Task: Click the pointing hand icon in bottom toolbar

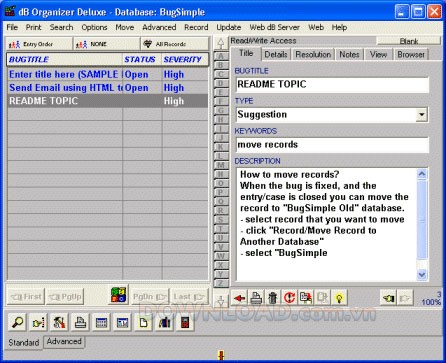Action: pyautogui.click(x=38, y=322)
